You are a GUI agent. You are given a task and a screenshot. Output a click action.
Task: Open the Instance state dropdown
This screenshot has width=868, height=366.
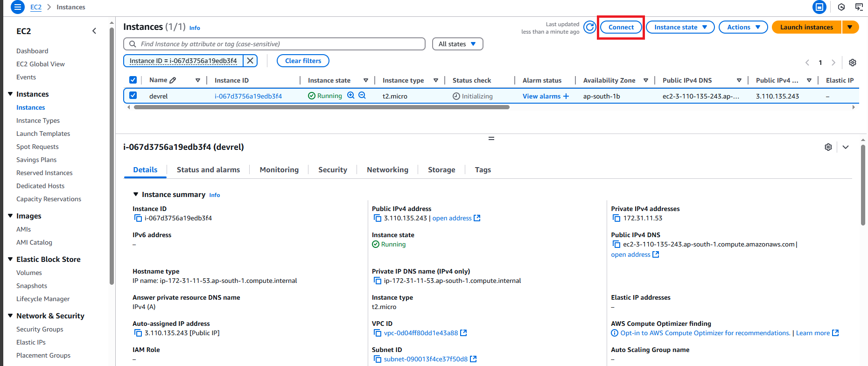[680, 27]
